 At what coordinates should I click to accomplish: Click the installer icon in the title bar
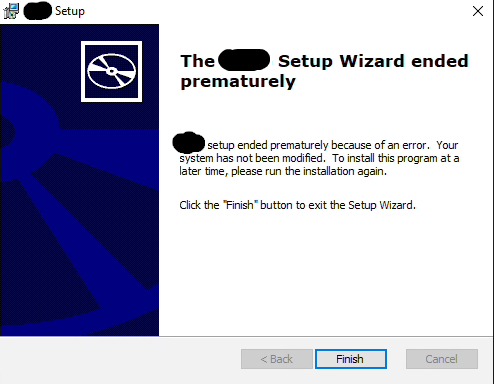point(11,11)
